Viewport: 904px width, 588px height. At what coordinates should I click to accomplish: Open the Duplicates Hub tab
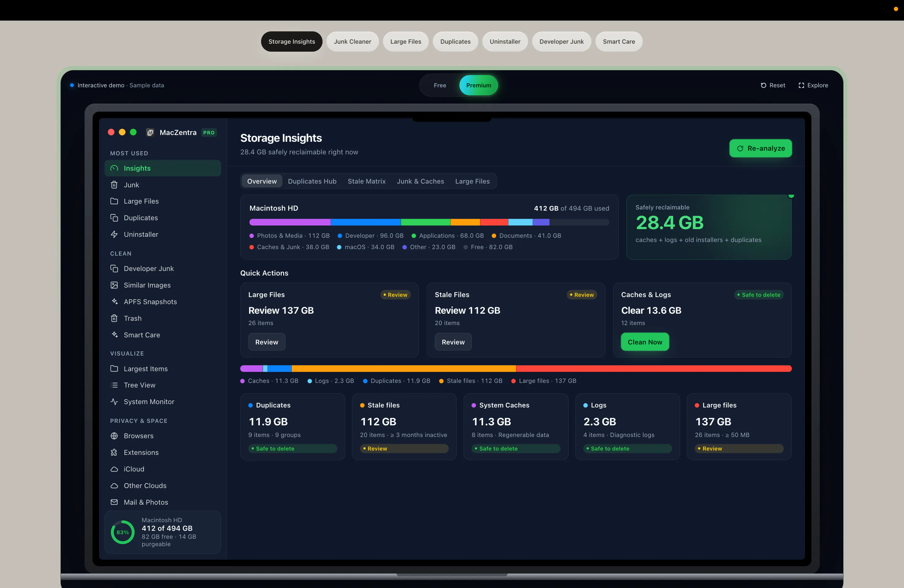(312, 181)
